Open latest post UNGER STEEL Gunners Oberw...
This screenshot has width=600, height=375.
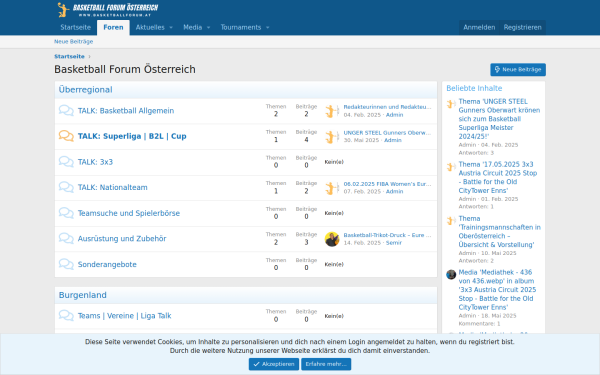387,133
